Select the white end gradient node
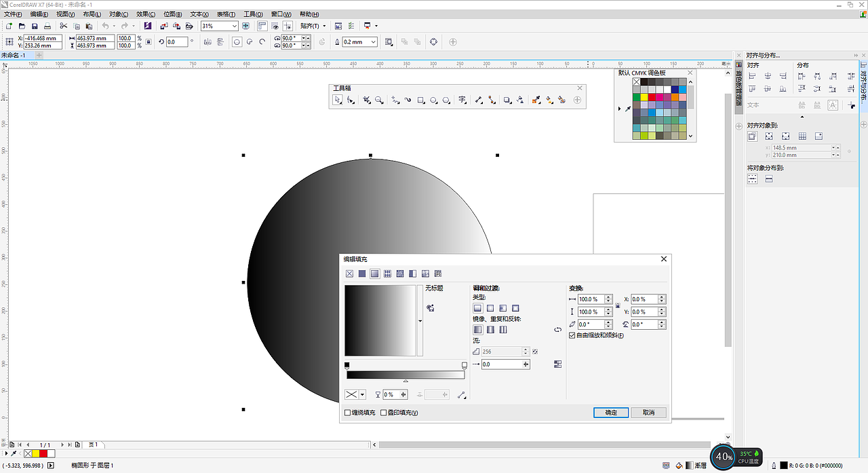Screen dimensions: 868x473 click(464, 365)
